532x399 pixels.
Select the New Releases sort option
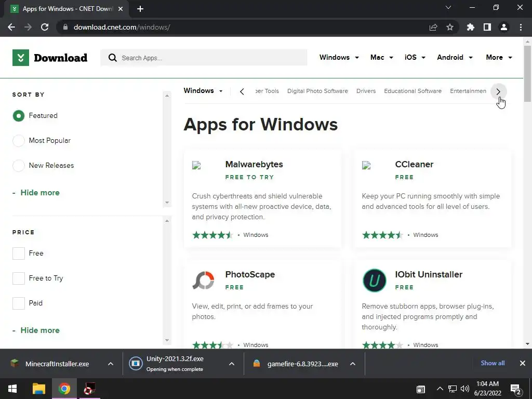(x=19, y=166)
